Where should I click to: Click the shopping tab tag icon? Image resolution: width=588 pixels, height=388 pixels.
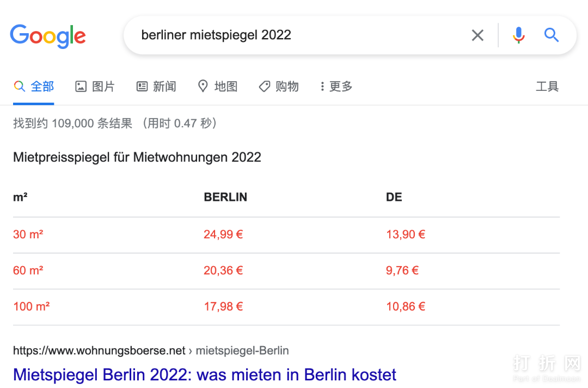click(265, 86)
